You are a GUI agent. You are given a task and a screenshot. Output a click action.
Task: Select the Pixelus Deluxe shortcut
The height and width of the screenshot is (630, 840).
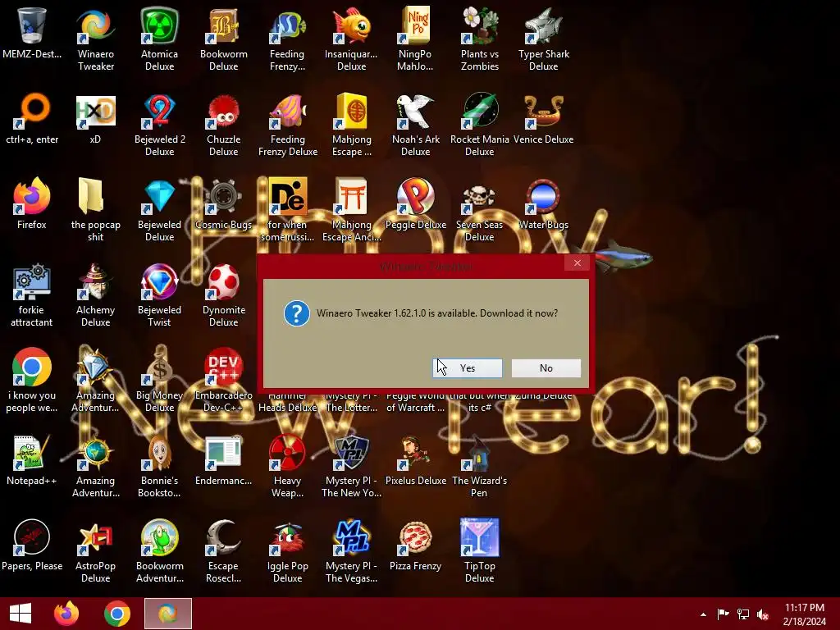[x=415, y=460]
